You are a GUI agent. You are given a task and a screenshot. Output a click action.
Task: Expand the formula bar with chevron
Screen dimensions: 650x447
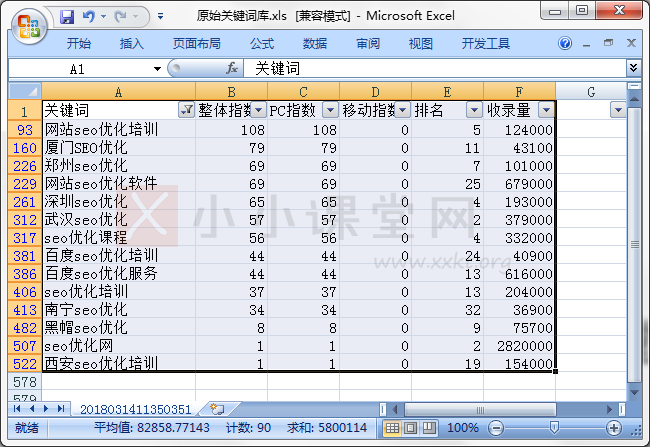click(x=633, y=68)
